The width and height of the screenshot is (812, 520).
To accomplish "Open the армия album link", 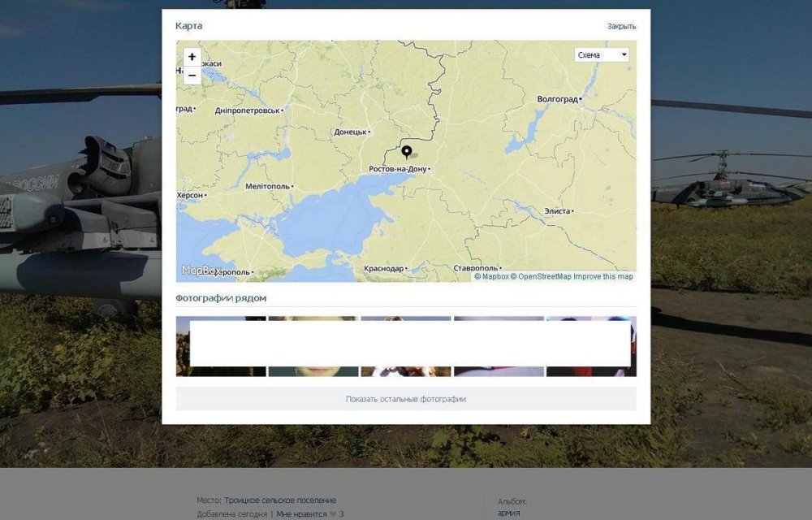I will point(508,513).
